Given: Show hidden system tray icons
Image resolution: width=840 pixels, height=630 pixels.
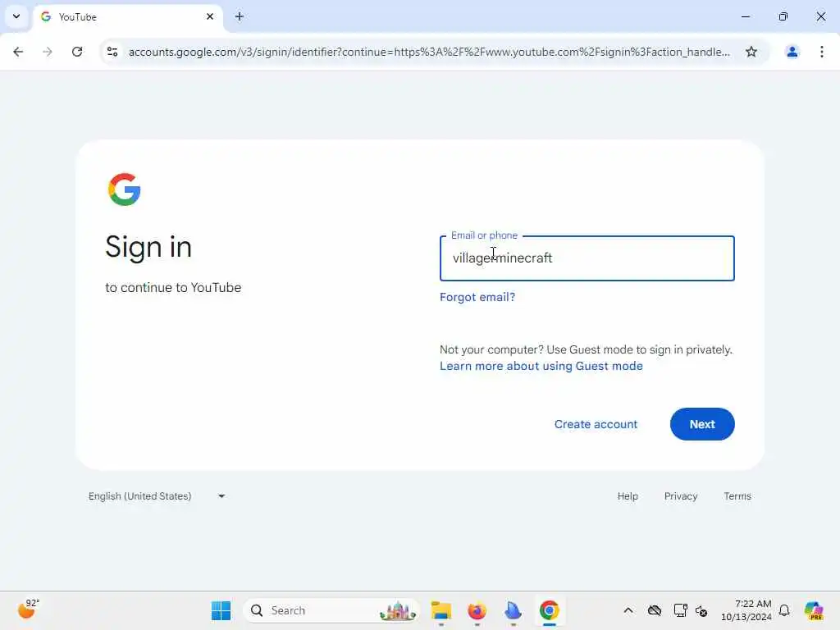Looking at the screenshot, I should click(x=628, y=610).
